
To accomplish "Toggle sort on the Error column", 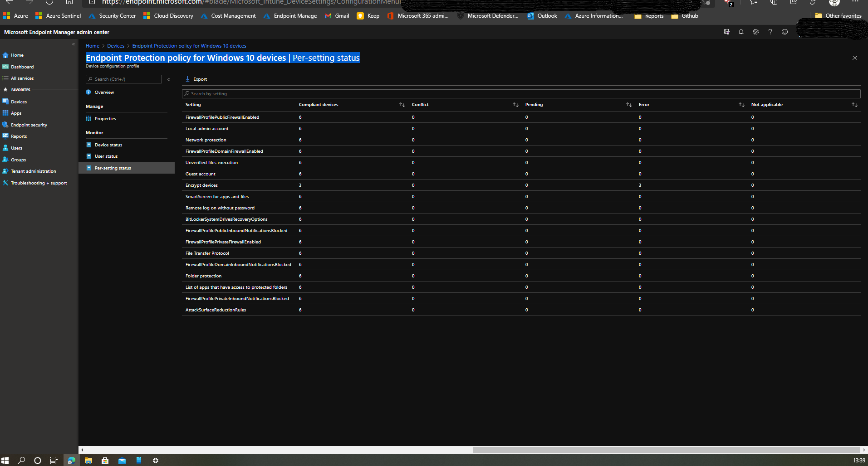I will 742,104.
